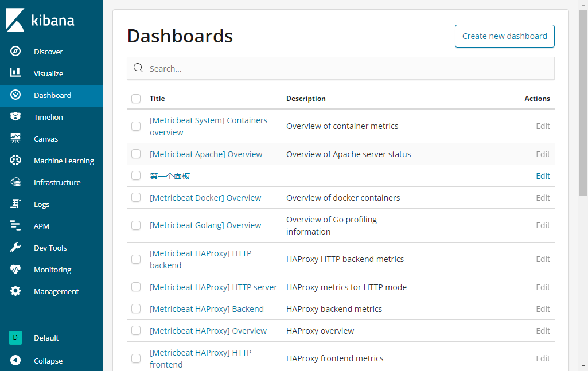The height and width of the screenshot is (371, 588).
Task: Go to Visualize in the sidebar
Action: (x=52, y=73)
